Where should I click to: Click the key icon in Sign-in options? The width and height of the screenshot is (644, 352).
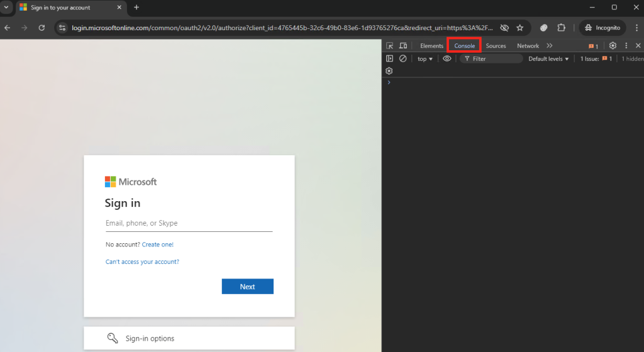(x=113, y=338)
